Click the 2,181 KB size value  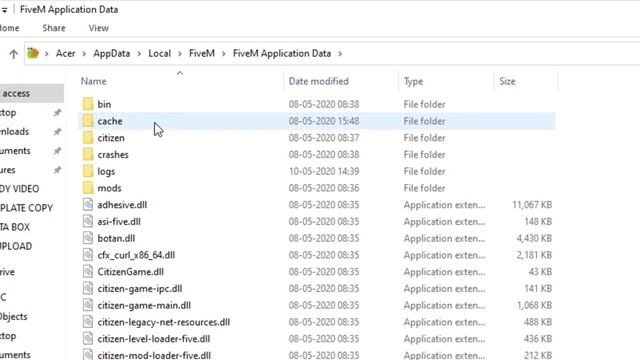(534, 255)
